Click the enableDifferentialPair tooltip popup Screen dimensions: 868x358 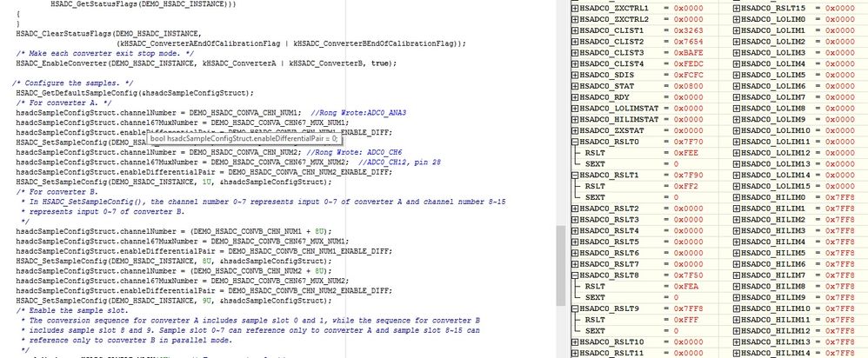point(244,138)
